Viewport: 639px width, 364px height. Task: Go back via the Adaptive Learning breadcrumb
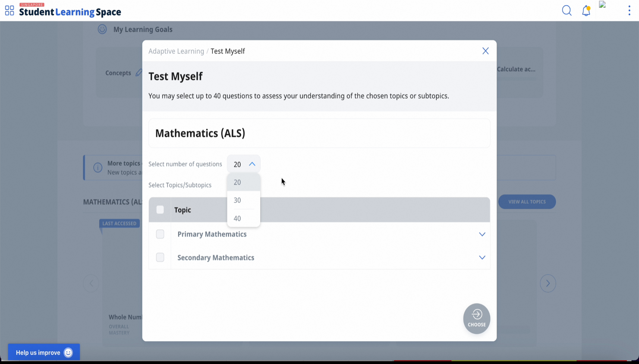click(176, 51)
